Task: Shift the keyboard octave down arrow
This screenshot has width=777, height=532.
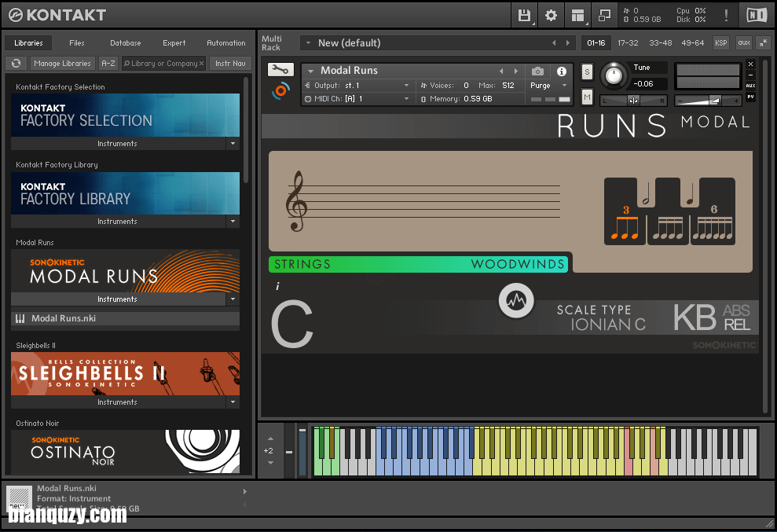Action: click(270, 463)
